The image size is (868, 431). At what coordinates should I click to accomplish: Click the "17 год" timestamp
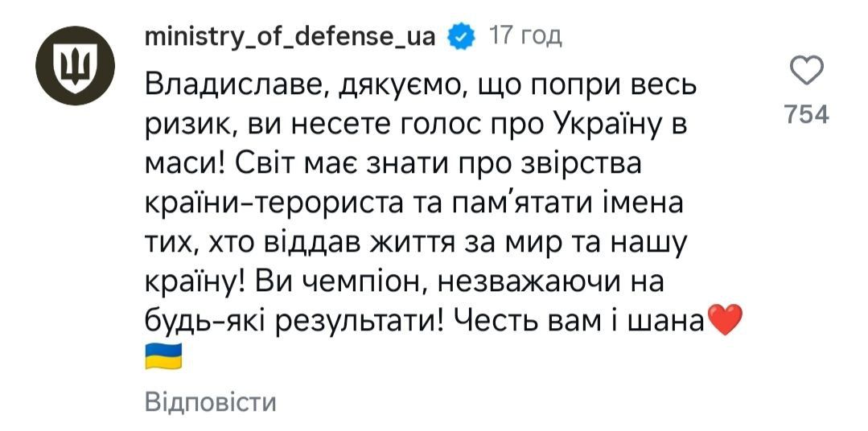click(526, 36)
